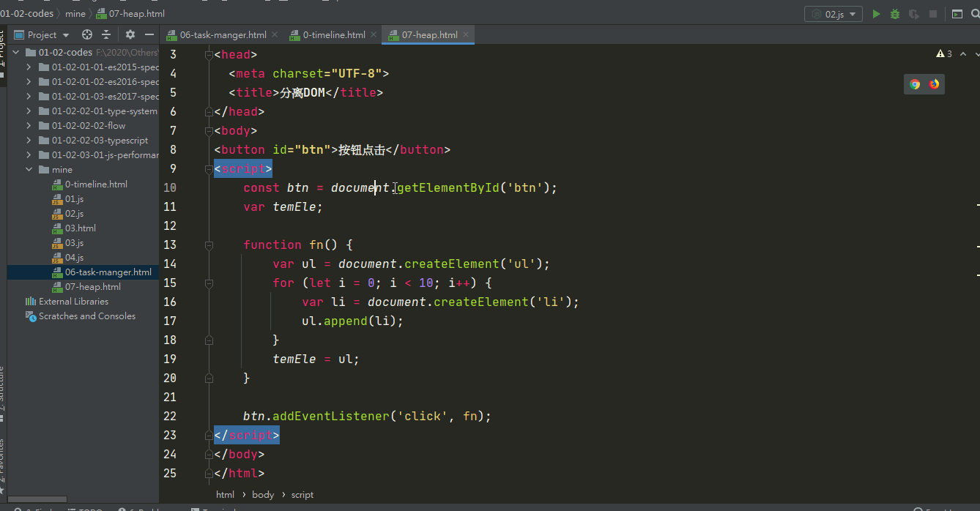980x511 pixels.
Task: Fold function fn at line 13
Action: pyautogui.click(x=209, y=245)
